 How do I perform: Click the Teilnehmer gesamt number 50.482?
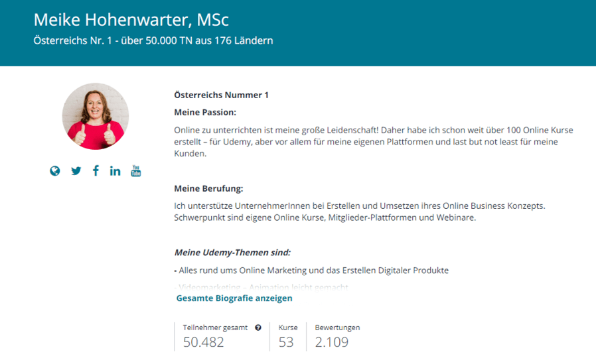203,342
